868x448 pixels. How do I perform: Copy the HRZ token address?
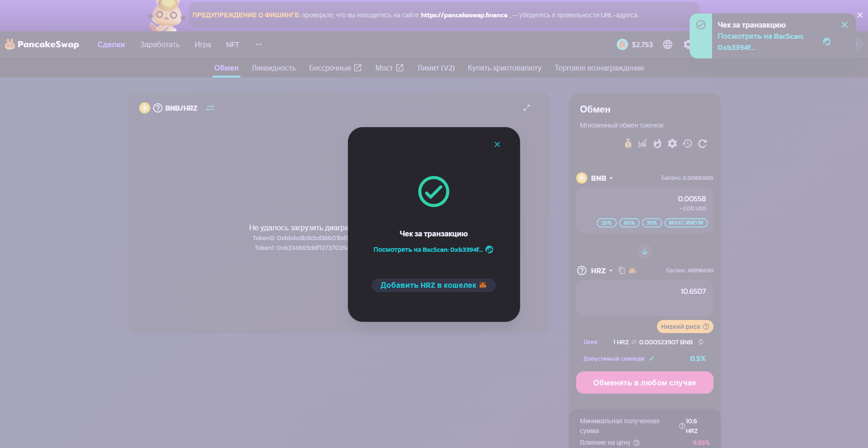coord(622,270)
